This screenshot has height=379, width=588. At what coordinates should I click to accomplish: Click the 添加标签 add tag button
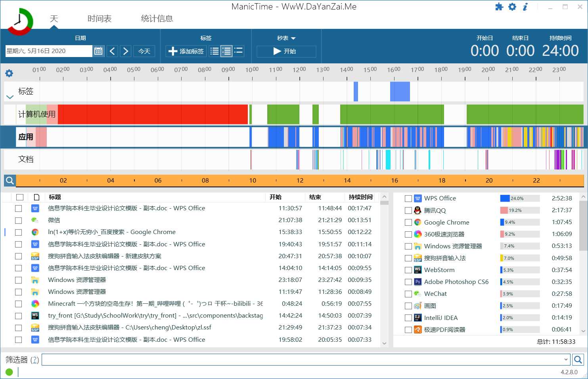coord(186,51)
